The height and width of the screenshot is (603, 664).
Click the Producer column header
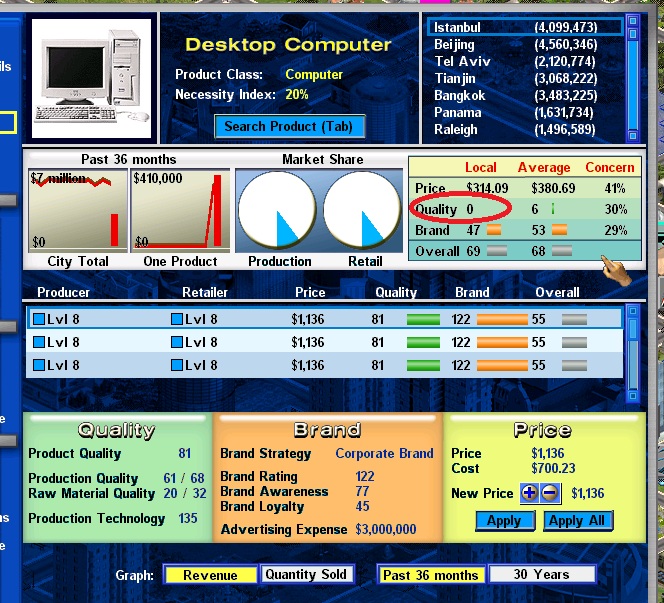tap(64, 292)
